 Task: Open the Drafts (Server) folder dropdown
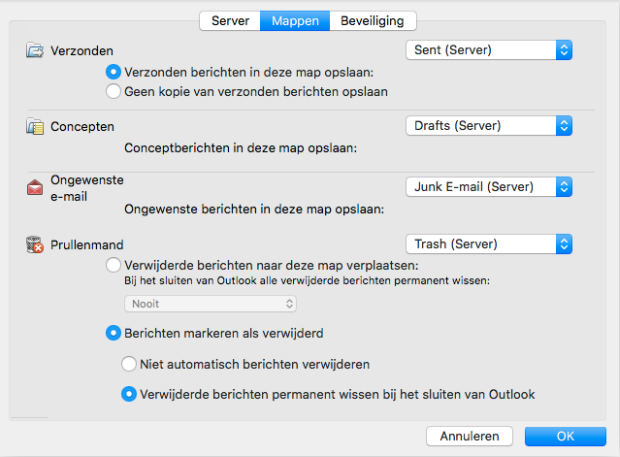click(488, 126)
